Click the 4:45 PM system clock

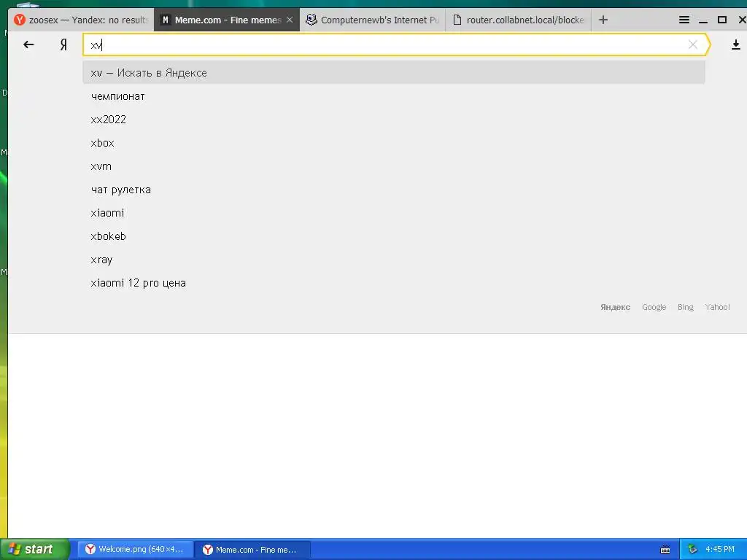tap(720, 549)
